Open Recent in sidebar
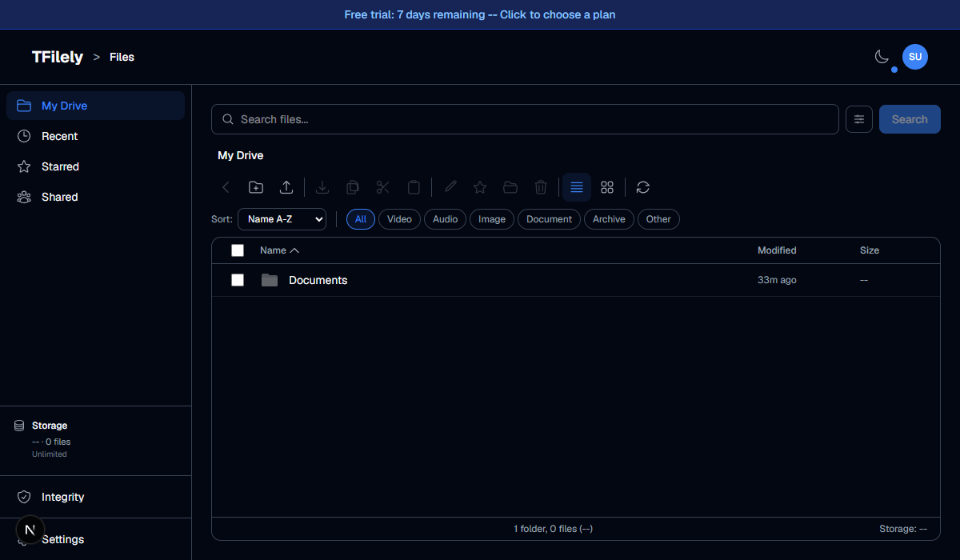 (x=95, y=136)
